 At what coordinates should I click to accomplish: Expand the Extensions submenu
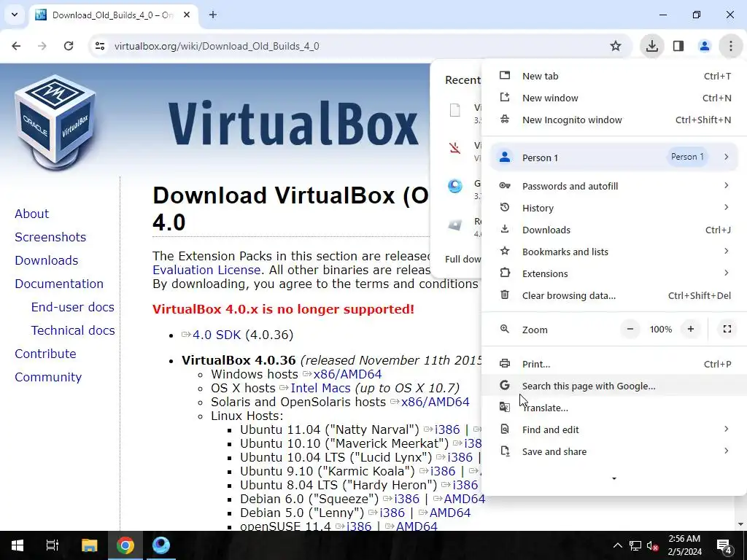click(614, 274)
